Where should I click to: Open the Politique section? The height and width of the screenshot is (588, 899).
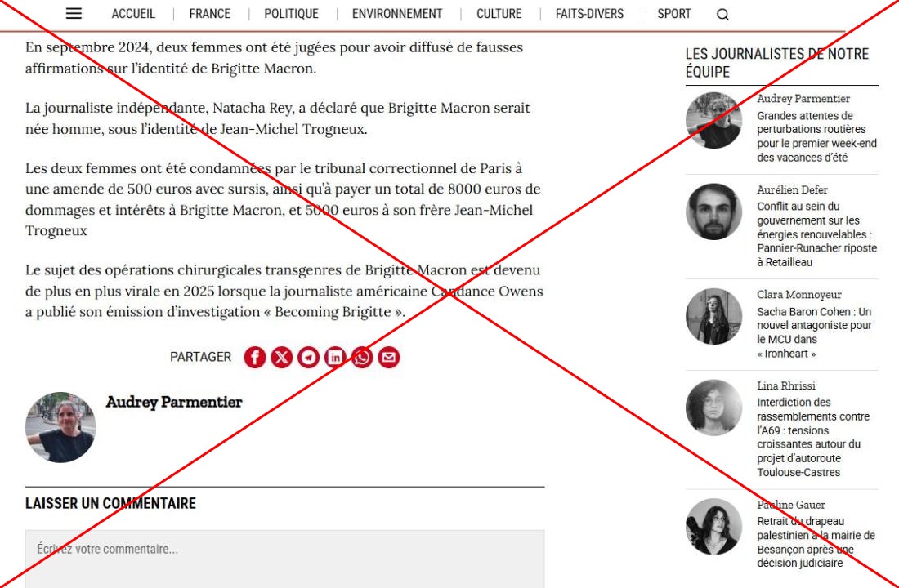tap(291, 14)
